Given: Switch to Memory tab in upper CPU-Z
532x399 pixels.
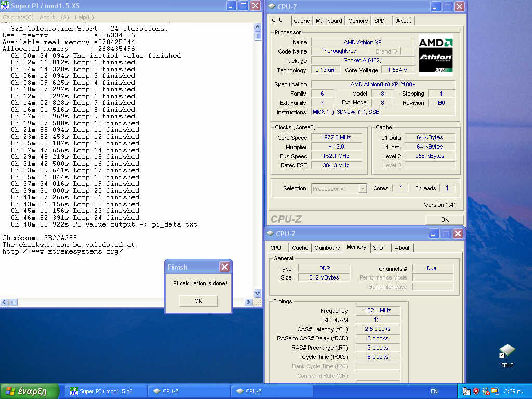Looking at the screenshot, I should 357,21.
